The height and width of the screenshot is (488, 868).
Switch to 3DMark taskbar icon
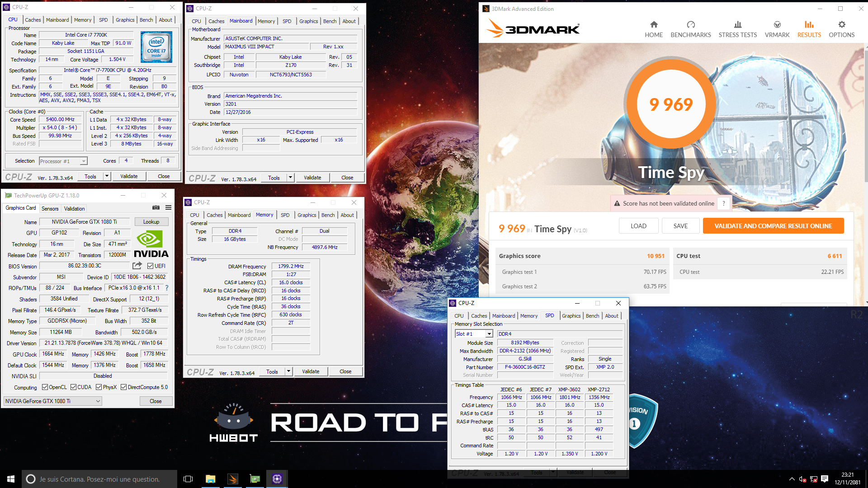point(232,479)
